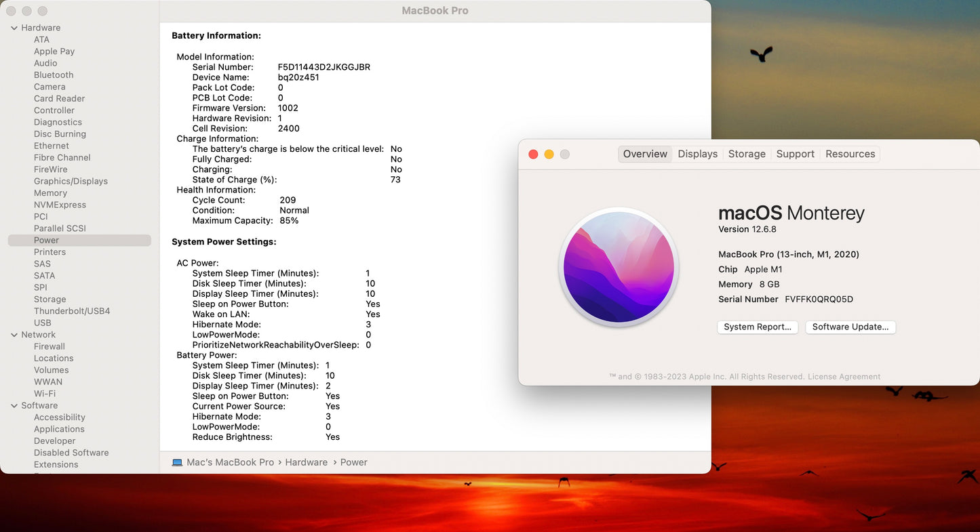Select ATA in the Hardware sidebar
This screenshot has width=980, height=532.
(x=41, y=39)
